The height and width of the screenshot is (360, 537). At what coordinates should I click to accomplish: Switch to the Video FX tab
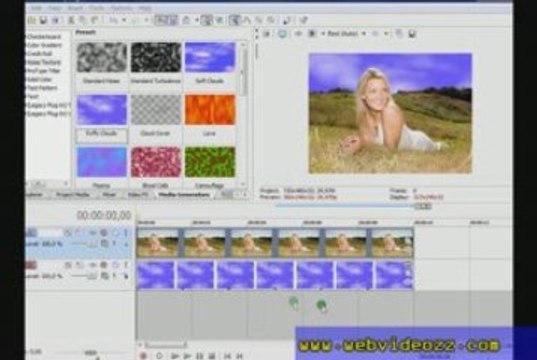pos(138,195)
